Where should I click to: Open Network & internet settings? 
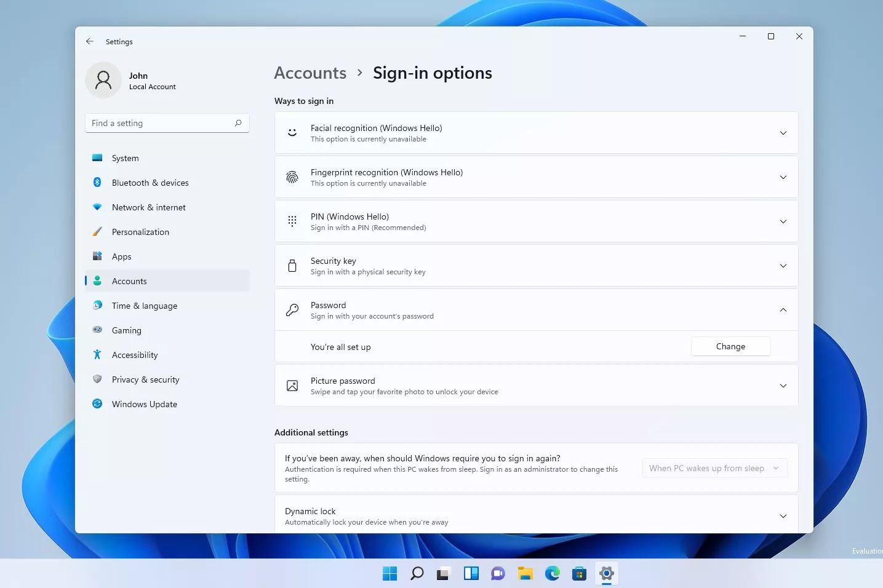[167, 207]
